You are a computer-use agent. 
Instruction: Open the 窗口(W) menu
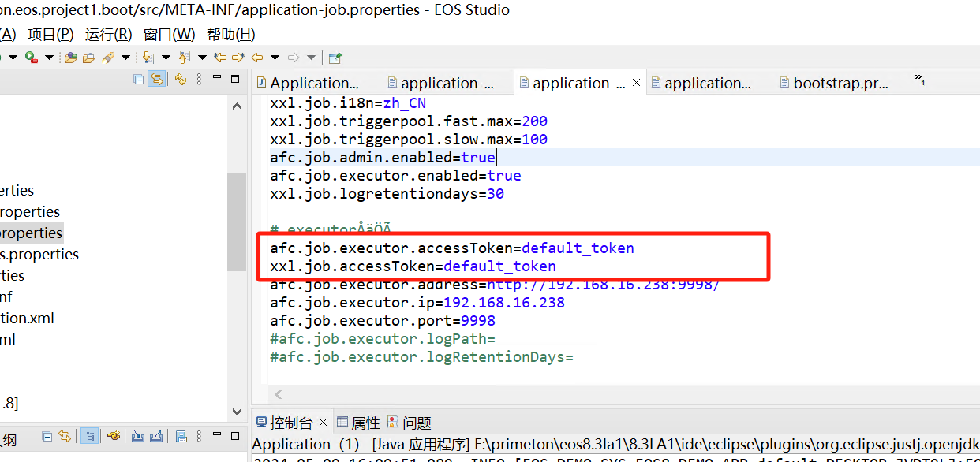[169, 35]
